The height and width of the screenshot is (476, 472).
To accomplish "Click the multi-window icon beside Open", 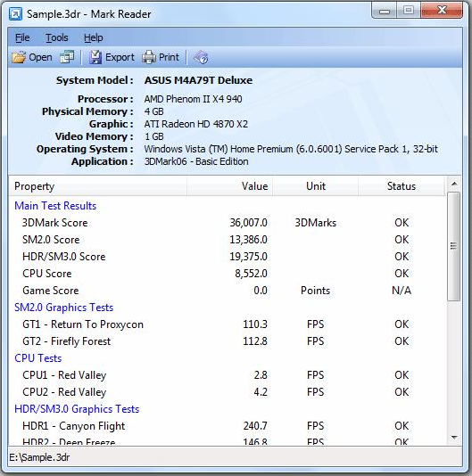I will pyautogui.click(x=67, y=57).
